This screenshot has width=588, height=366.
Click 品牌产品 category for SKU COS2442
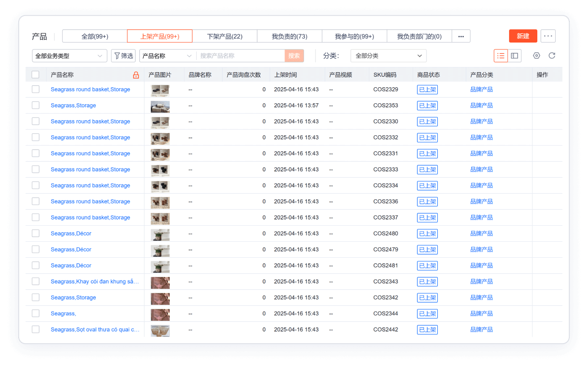pyautogui.click(x=482, y=329)
